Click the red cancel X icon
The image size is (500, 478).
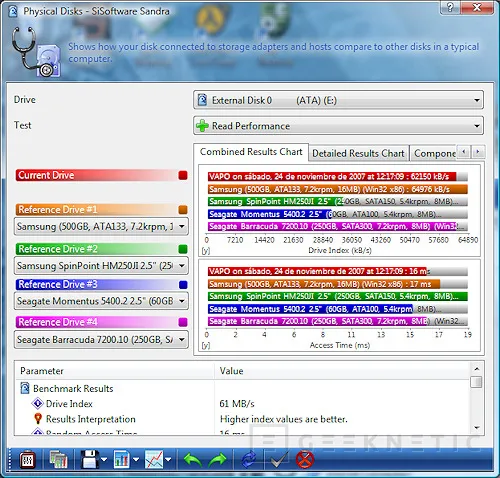point(305,460)
